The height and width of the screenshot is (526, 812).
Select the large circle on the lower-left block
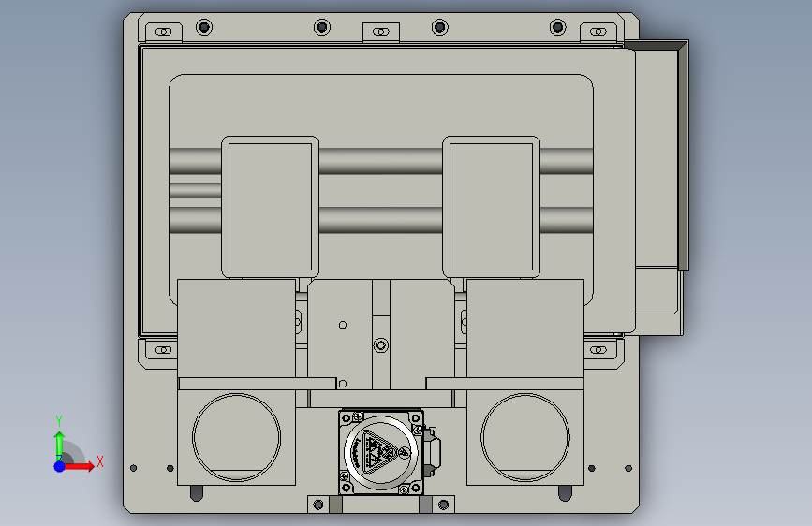point(237,437)
